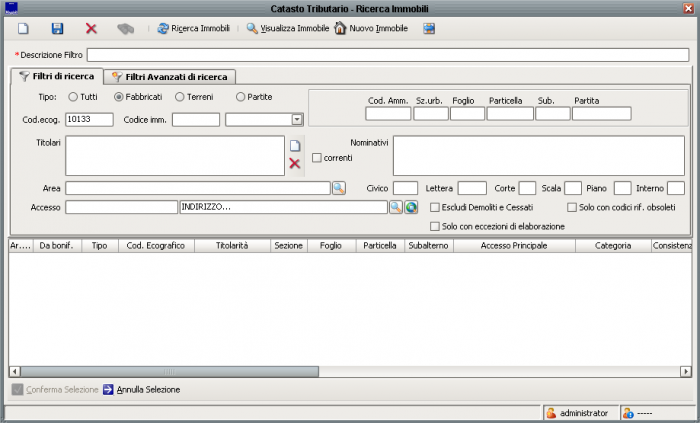Switch to Filtri Avanzati di ricerca tab
The image size is (700, 423).
coord(171,76)
